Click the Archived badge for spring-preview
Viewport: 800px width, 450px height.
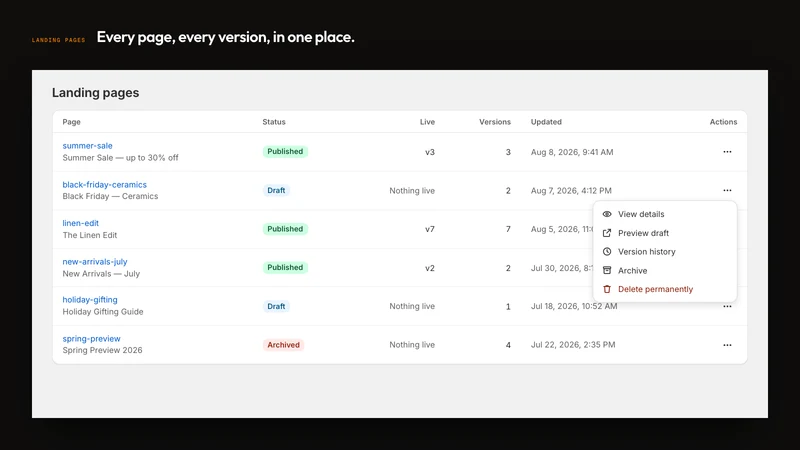pyautogui.click(x=283, y=345)
